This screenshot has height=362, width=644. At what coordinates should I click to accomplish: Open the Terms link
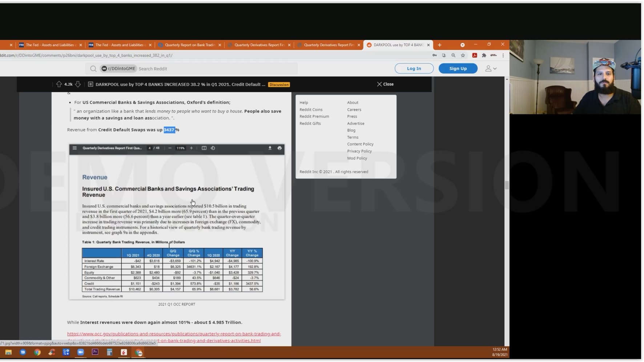pos(353,137)
